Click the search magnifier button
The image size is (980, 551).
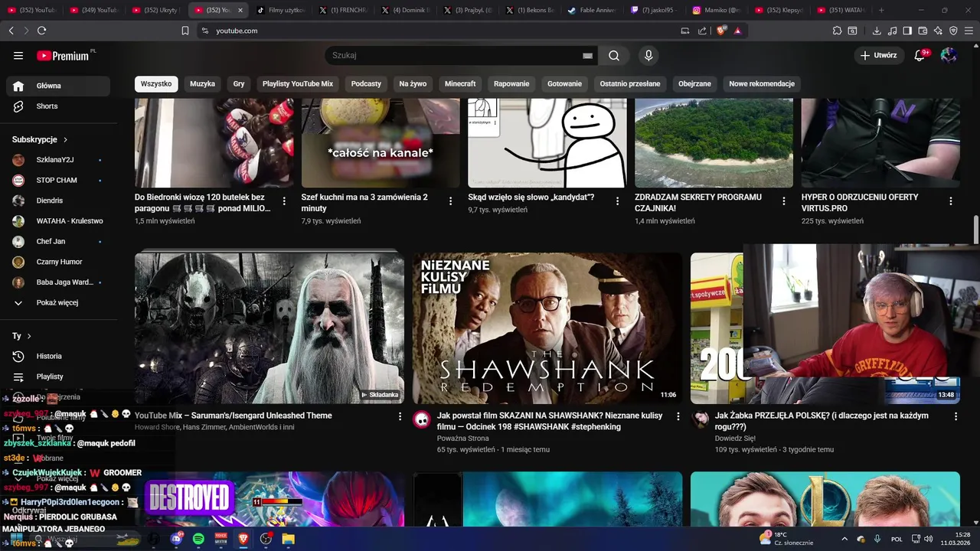click(614, 55)
